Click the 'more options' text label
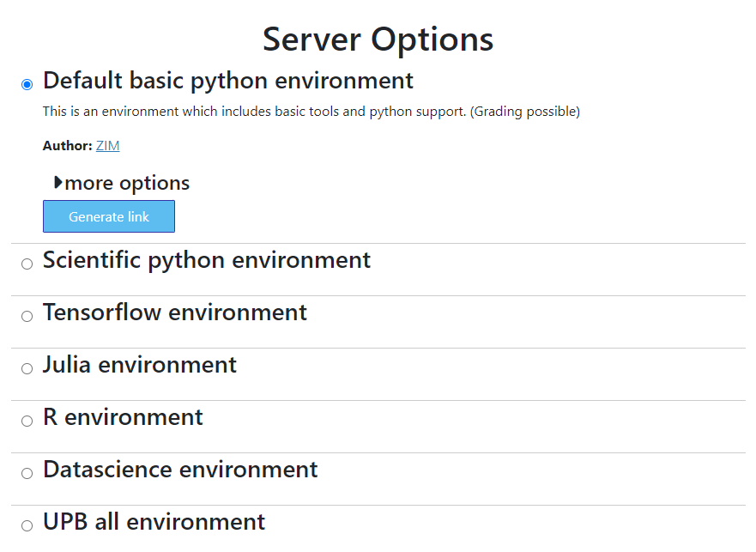The width and height of the screenshot is (756, 552). coord(127,184)
